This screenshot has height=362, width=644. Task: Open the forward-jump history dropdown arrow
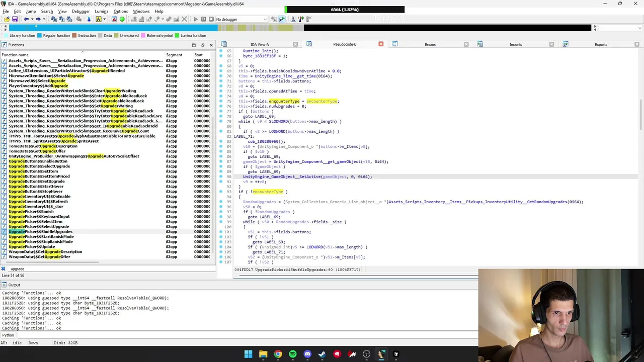[x=44, y=19]
